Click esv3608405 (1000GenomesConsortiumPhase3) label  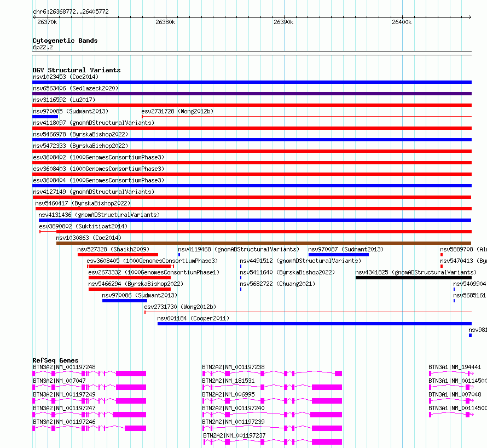(152, 261)
